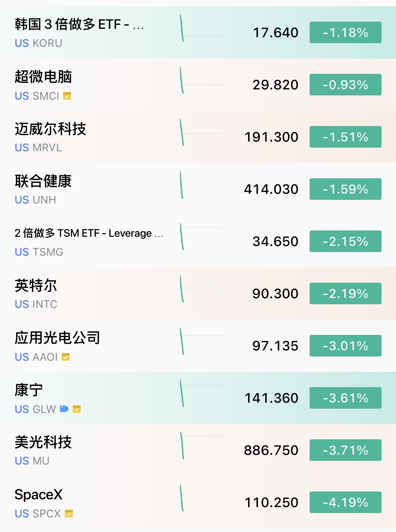Click the 应用光电公司 price 97.135
Screen dimensions: 396x532
tap(275, 346)
